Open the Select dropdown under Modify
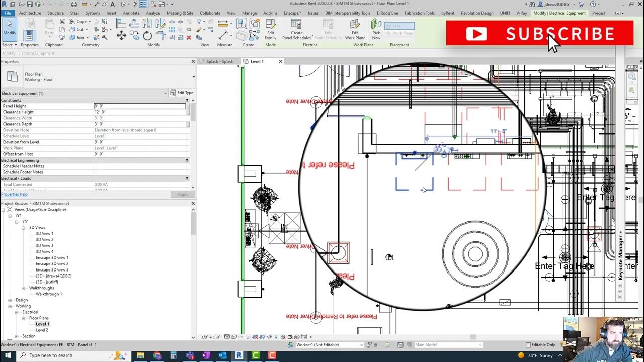The width and height of the screenshot is (644, 362). coord(9,45)
